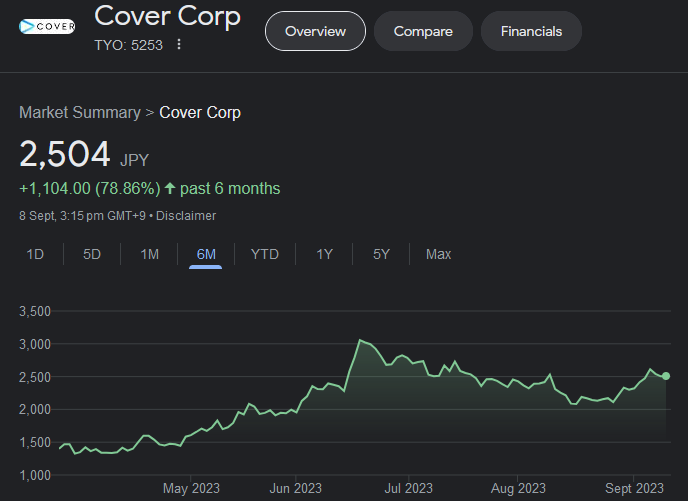Choose the 5D chart range

pyautogui.click(x=92, y=254)
